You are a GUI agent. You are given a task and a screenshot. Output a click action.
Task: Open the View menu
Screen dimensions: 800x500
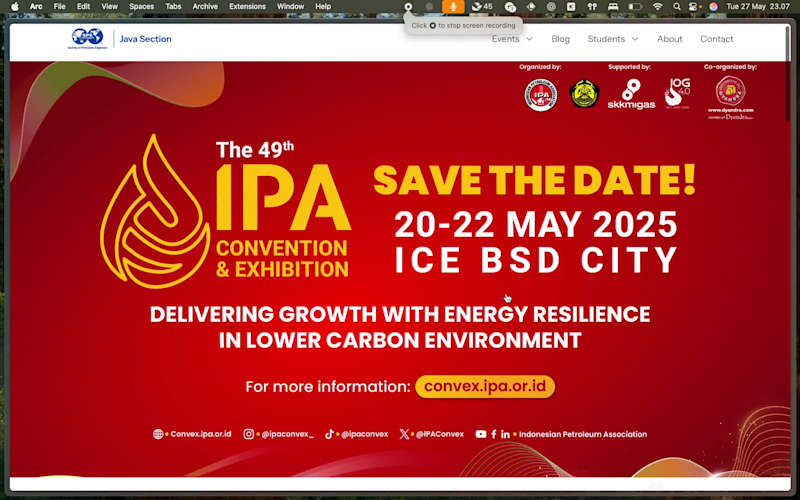click(109, 7)
